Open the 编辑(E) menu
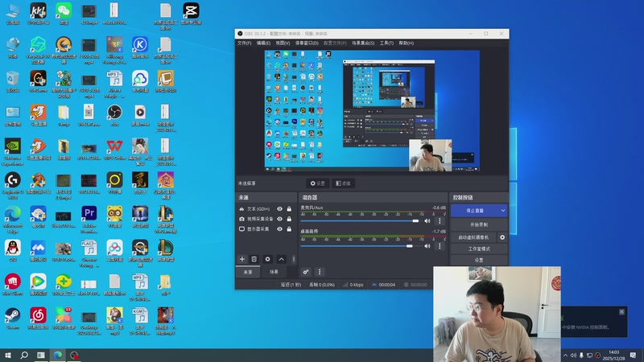The width and height of the screenshot is (644, 362). pyautogui.click(x=263, y=43)
